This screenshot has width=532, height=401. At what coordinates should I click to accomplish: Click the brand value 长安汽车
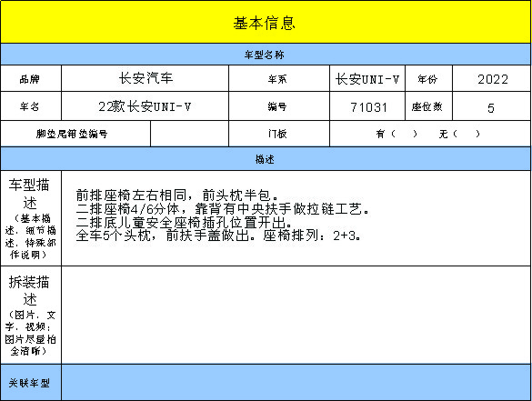[146, 78]
